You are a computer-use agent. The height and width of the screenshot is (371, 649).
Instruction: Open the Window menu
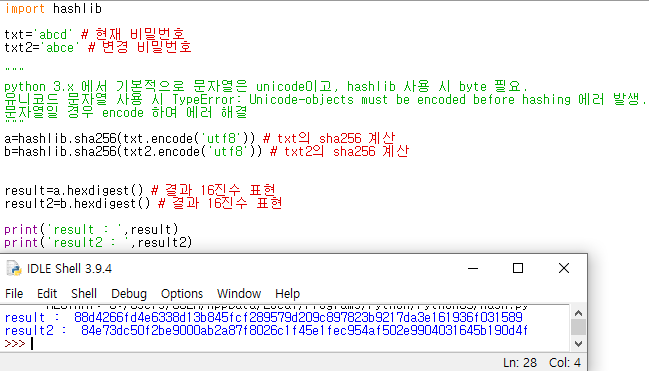tap(239, 294)
